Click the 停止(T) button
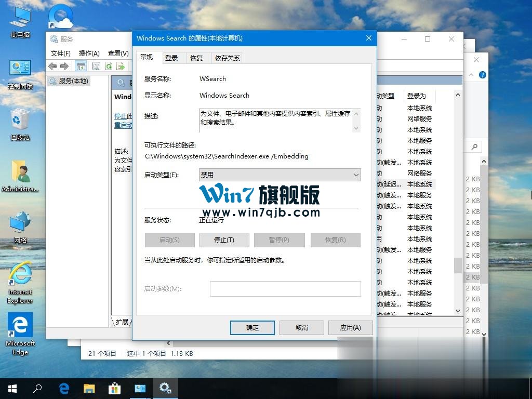The height and width of the screenshot is (399, 532). tap(224, 240)
